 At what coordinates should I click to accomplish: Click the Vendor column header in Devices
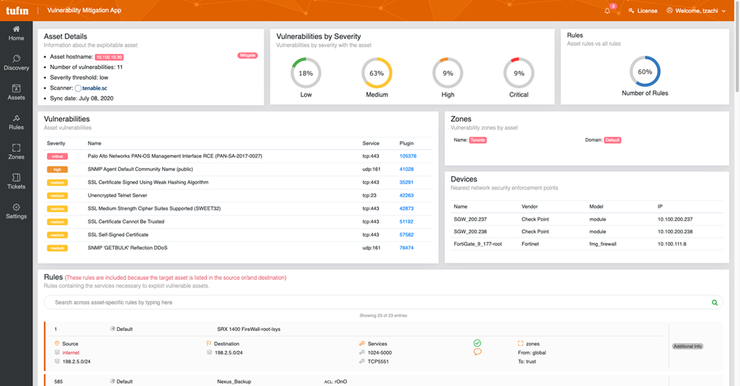pos(530,207)
